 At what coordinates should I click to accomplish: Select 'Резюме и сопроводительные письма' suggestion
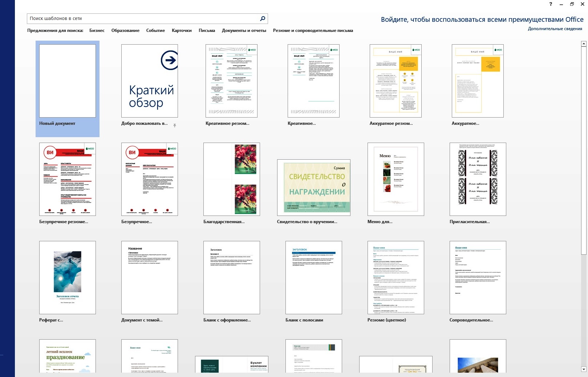click(313, 30)
